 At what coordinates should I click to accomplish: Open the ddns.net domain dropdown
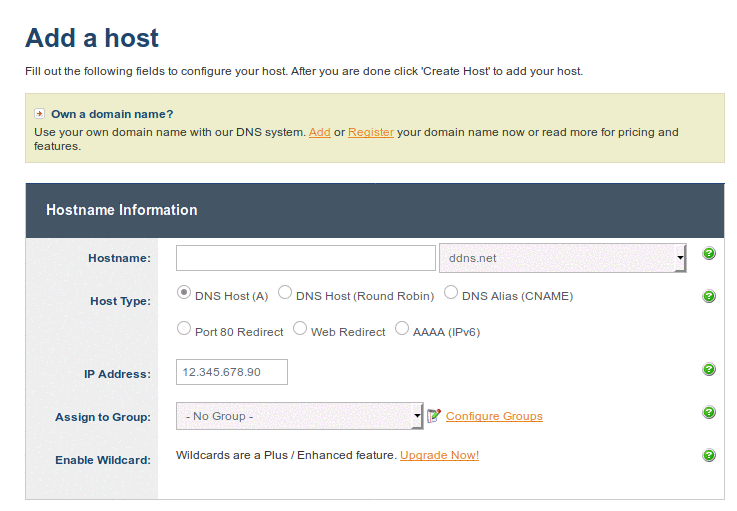562,258
